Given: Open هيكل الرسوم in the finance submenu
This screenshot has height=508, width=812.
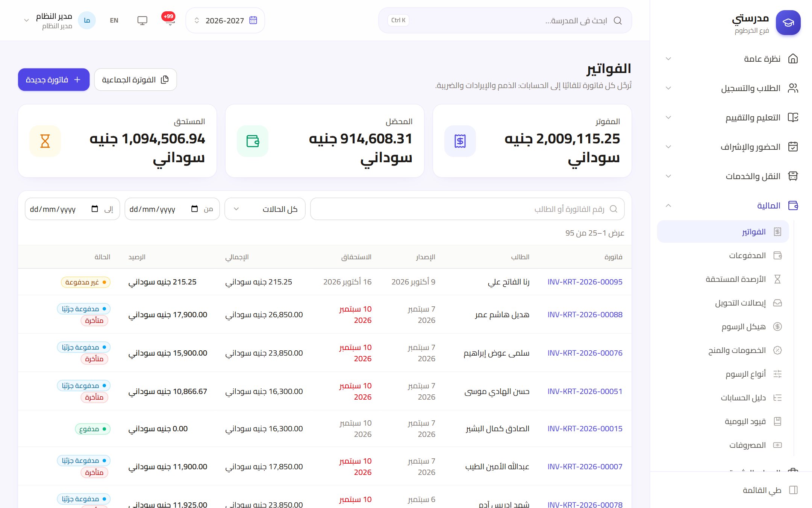Looking at the screenshot, I should (x=723, y=327).
